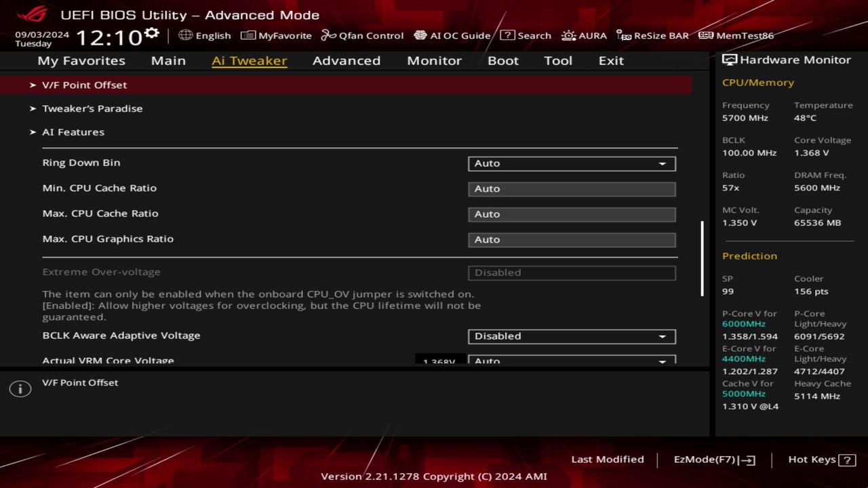Click the Hardware Monitor display icon

coord(730,60)
